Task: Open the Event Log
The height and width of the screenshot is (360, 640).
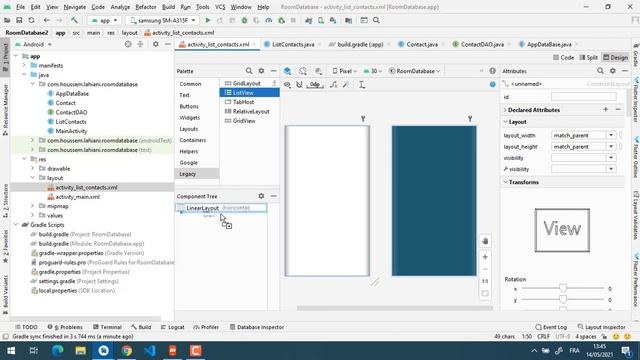Action: click(551, 327)
